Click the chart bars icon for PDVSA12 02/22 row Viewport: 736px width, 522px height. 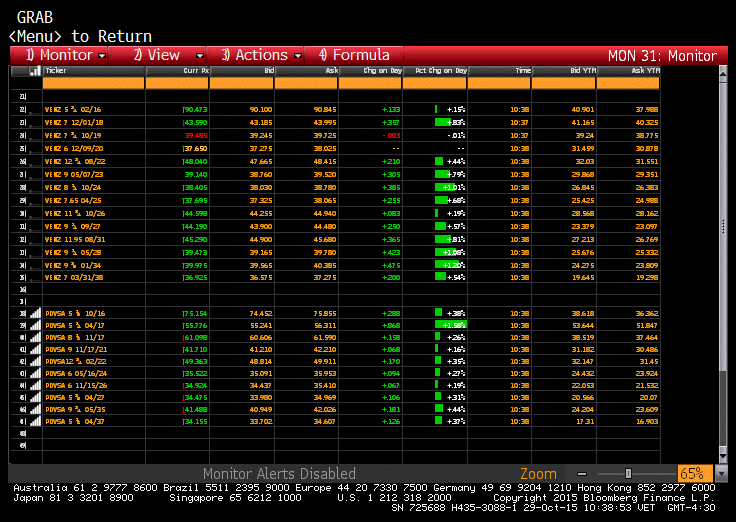pos(35,361)
